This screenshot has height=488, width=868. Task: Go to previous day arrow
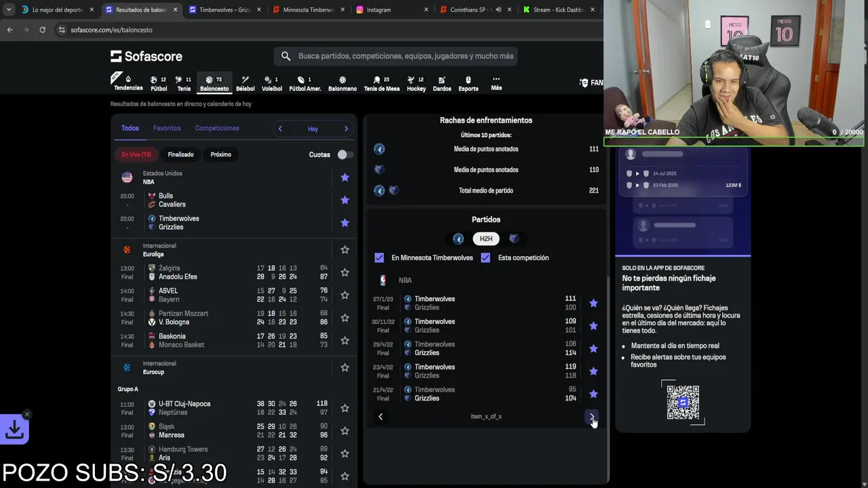tap(280, 129)
